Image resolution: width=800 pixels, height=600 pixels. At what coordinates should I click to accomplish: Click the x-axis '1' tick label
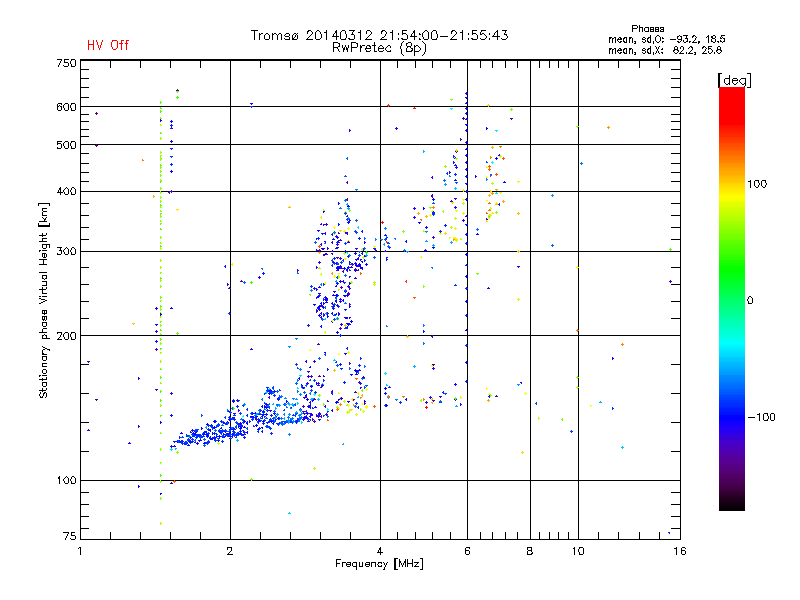coord(80,551)
